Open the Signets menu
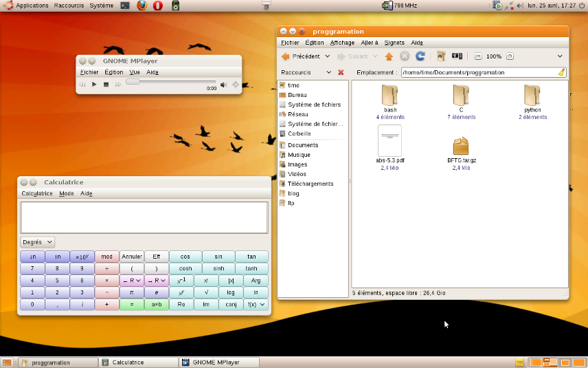 pos(394,43)
